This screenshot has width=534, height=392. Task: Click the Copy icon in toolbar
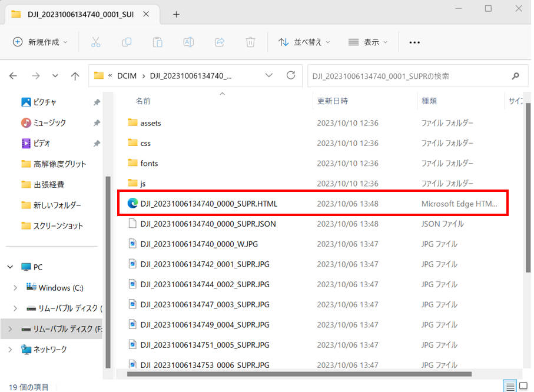(127, 42)
